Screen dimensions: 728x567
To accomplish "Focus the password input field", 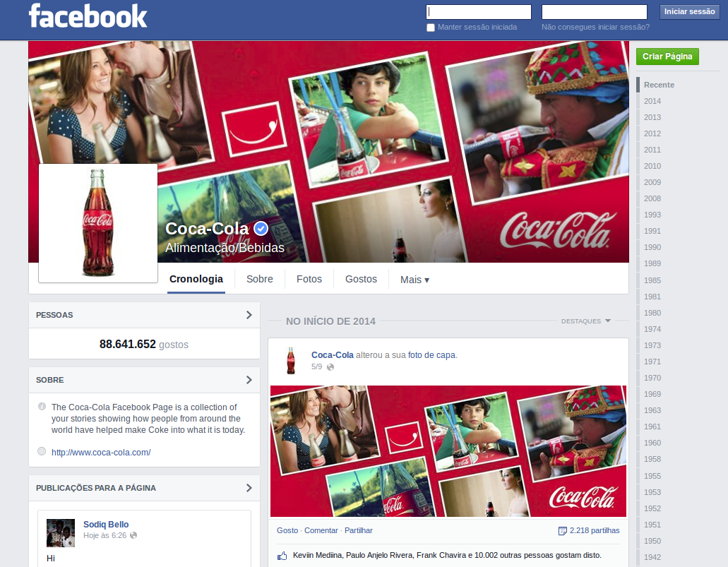I will tap(595, 11).
